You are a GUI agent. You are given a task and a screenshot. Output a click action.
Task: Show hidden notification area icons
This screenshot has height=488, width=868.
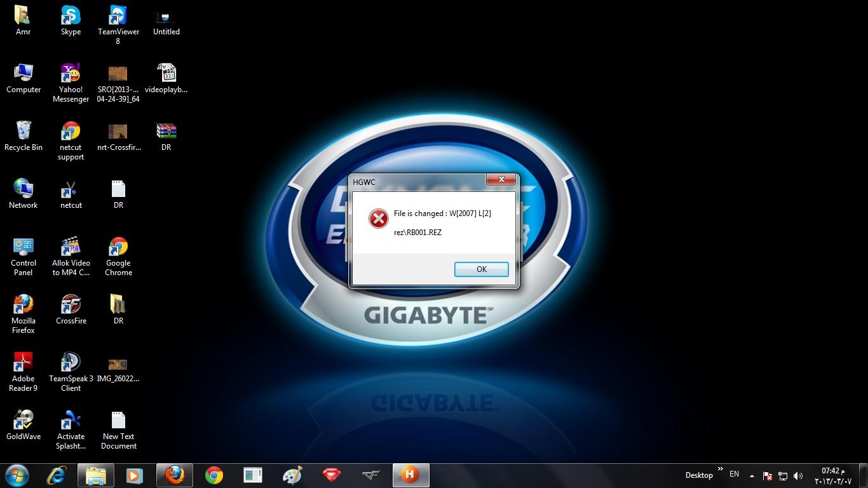pos(752,476)
